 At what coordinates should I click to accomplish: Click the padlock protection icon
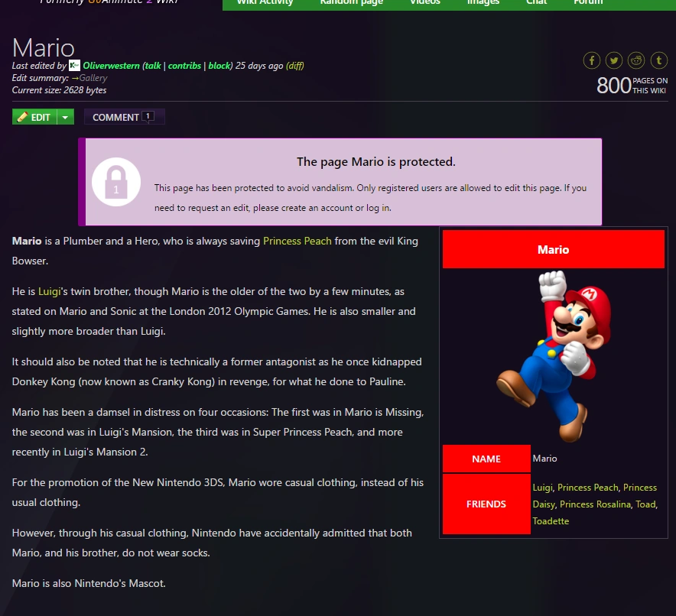(116, 182)
